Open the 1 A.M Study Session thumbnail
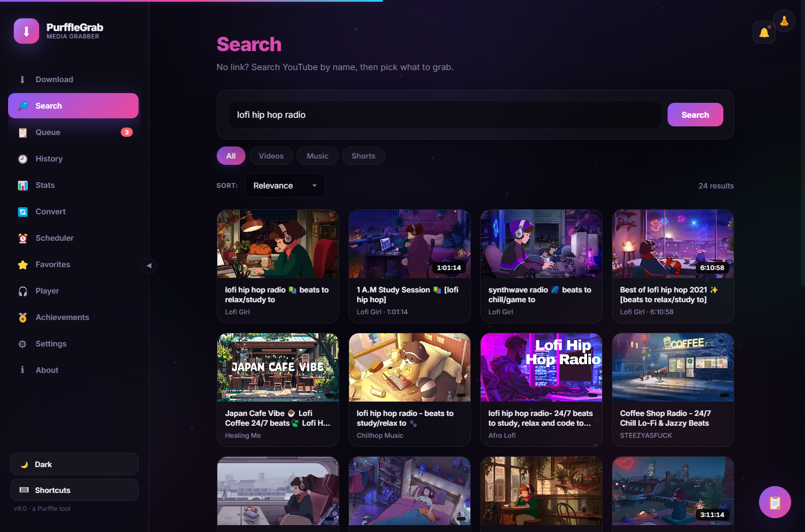805x532 pixels. pyautogui.click(x=409, y=244)
